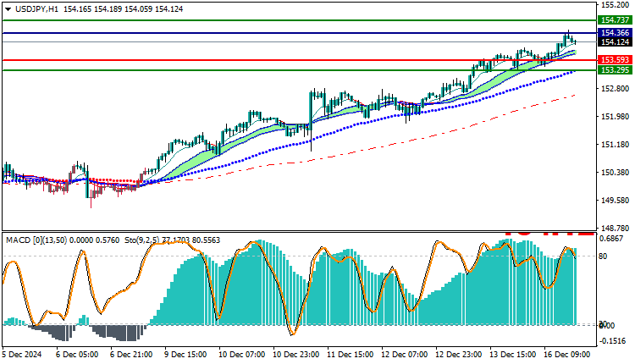Viewport: 635px width, 364px height.
Task: Select the MACD indicator label text
Action: (x=63, y=240)
